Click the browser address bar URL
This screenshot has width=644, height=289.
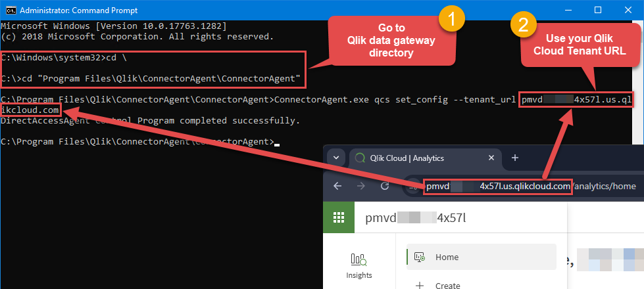531,187
